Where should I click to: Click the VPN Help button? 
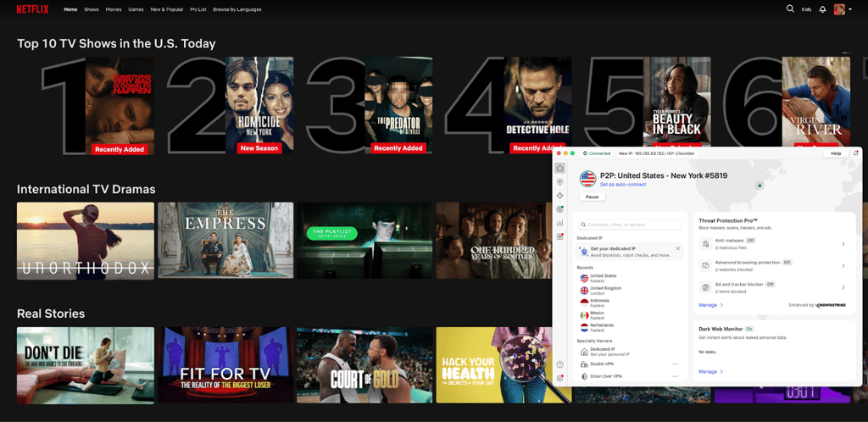click(836, 153)
